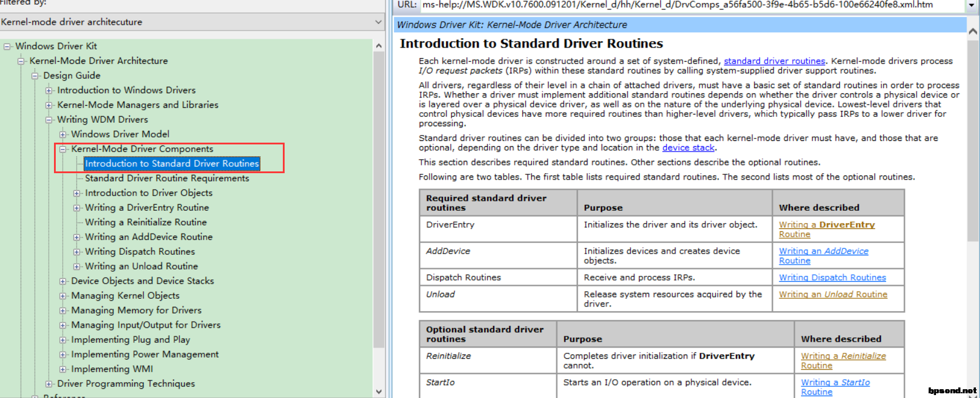Open Implementing Power Management topic
This screenshot has height=398, width=980.
click(145, 354)
